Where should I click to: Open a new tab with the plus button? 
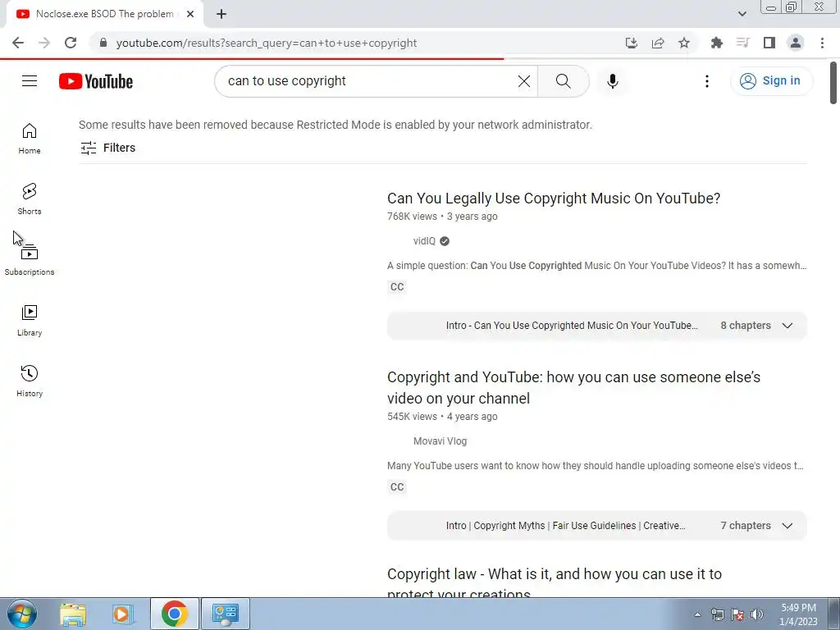[x=221, y=14]
